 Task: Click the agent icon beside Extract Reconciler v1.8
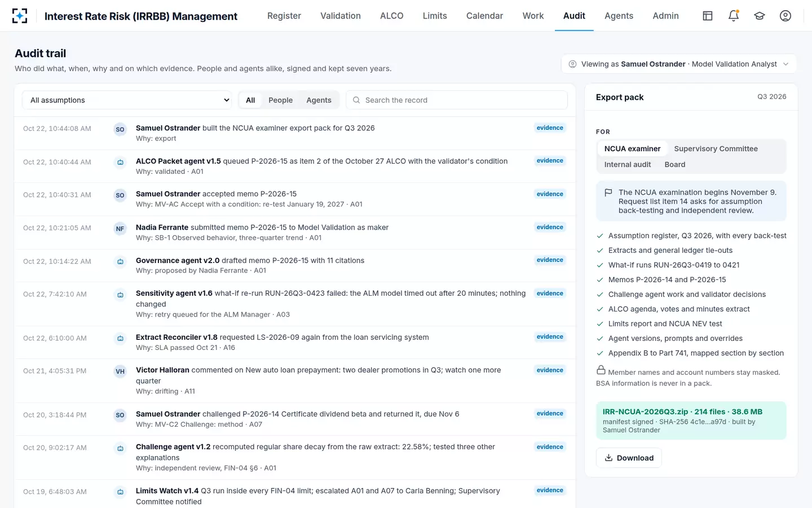120,339
